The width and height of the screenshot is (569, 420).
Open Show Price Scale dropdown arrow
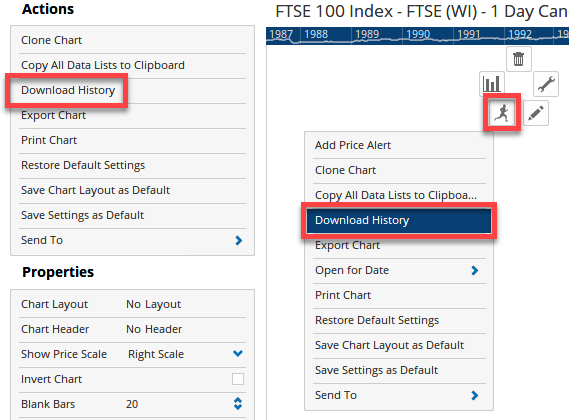(238, 354)
